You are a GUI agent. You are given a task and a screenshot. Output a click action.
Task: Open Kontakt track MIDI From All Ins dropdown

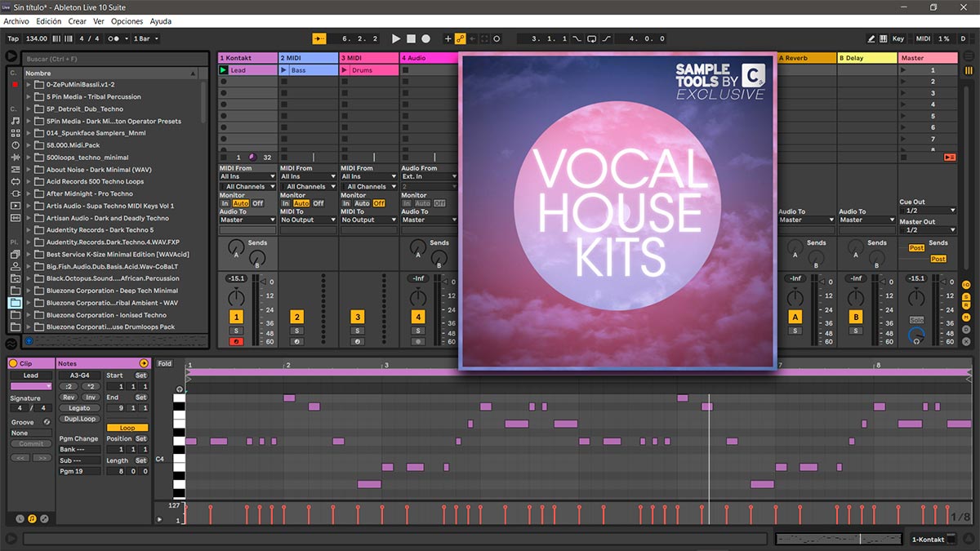tap(248, 176)
